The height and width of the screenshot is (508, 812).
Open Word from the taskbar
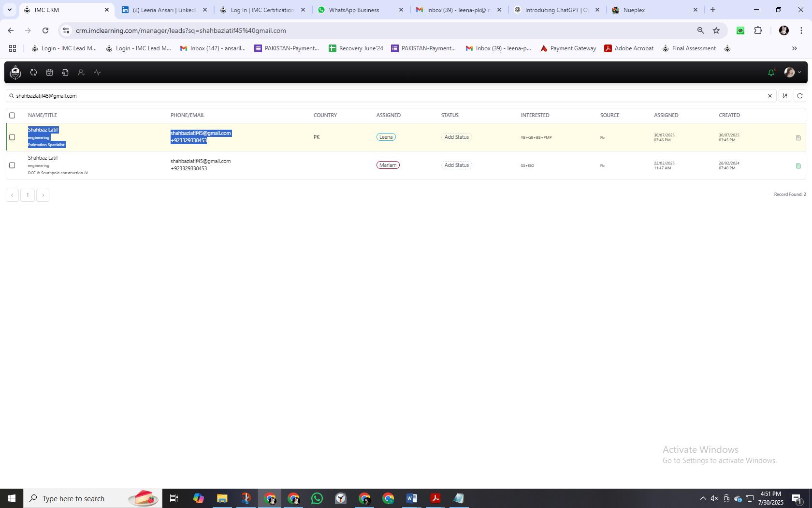pos(412,498)
